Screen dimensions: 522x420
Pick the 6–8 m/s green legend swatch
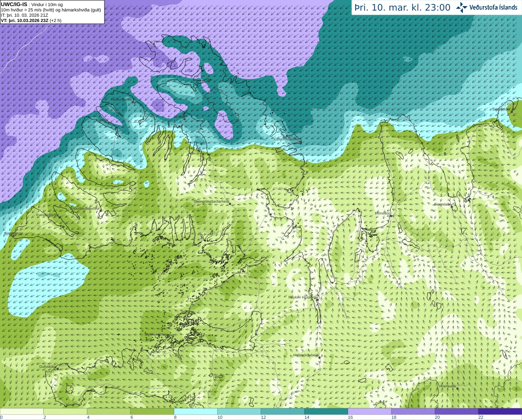pos(152,411)
